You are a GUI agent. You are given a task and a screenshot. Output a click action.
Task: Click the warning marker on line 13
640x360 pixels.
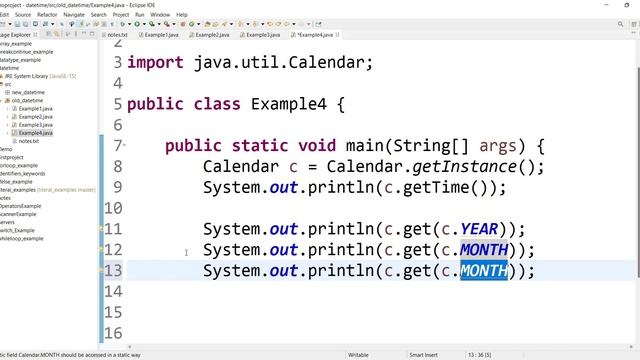(101, 271)
